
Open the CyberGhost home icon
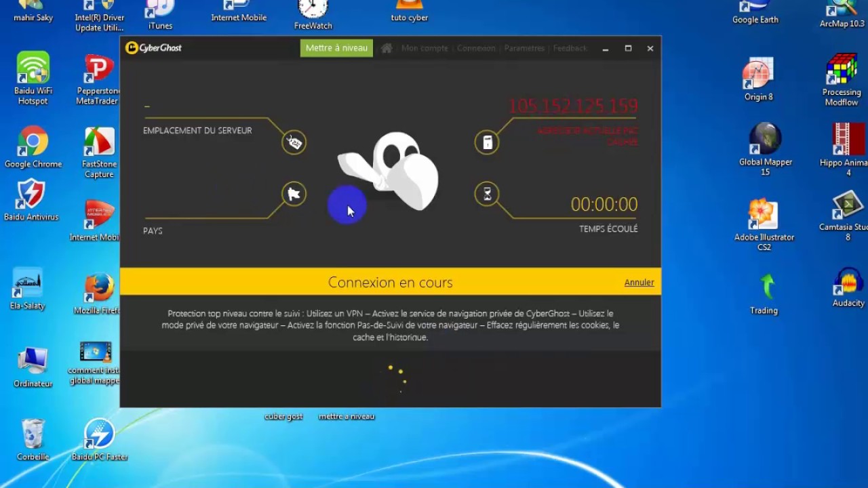click(x=387, y=48)
